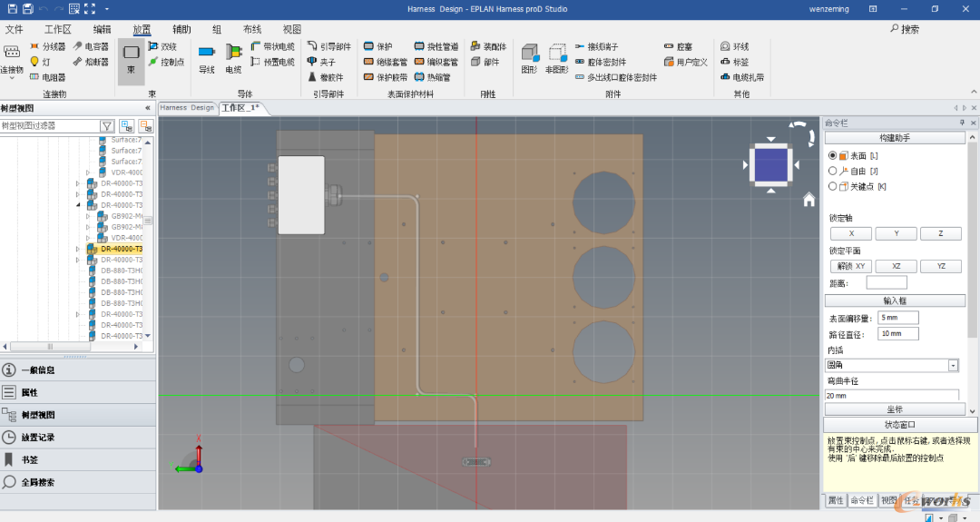This screenshot has width=980, height=522.
Task: Open the 连接物 connector dropdown arrow
Action: [x=11, y=78]
